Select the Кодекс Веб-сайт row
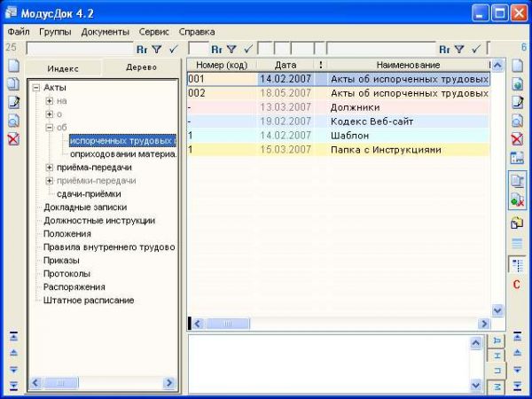 click(372, 121)
